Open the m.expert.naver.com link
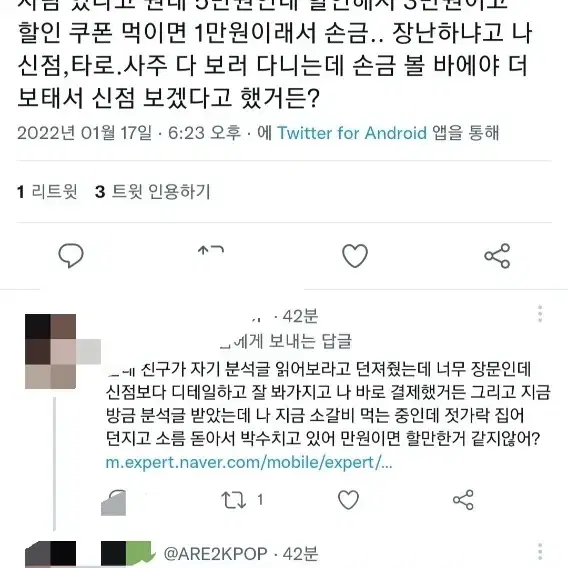The height and width of the screenshot is (568, 568). [x=249, y=463]
